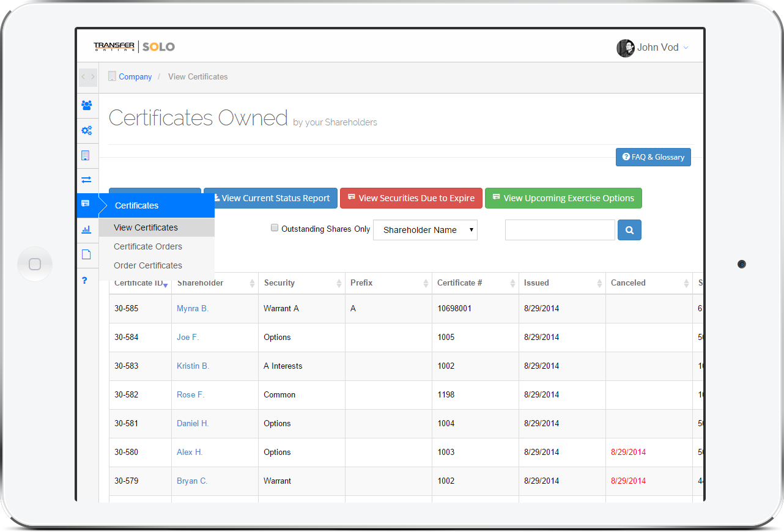Collapse sidebar with the left arrow toggle
The width and height of the screenshot is (784, 532).
(84, 77)
